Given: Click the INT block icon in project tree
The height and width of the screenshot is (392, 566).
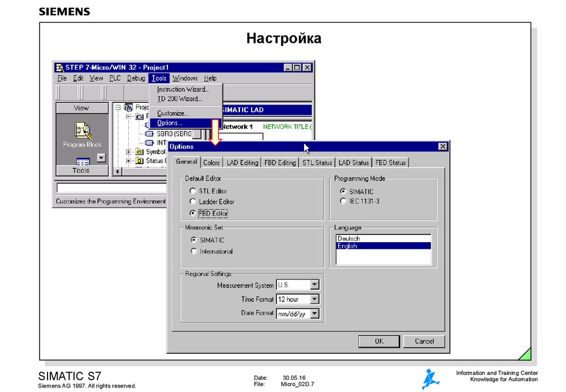Looking at the screenshot, I should click(149, 143).
